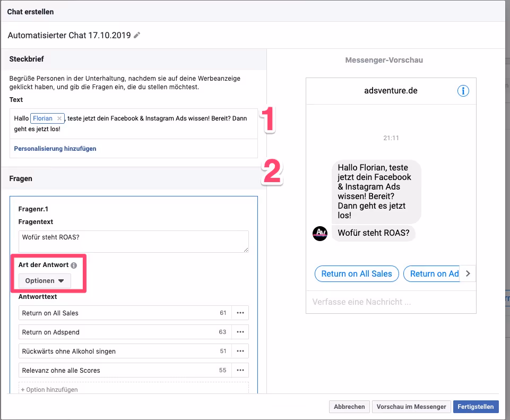Open options menu for Rückwärts ohne Alkohol singen
510x420 pixels.
pos(240,352)
